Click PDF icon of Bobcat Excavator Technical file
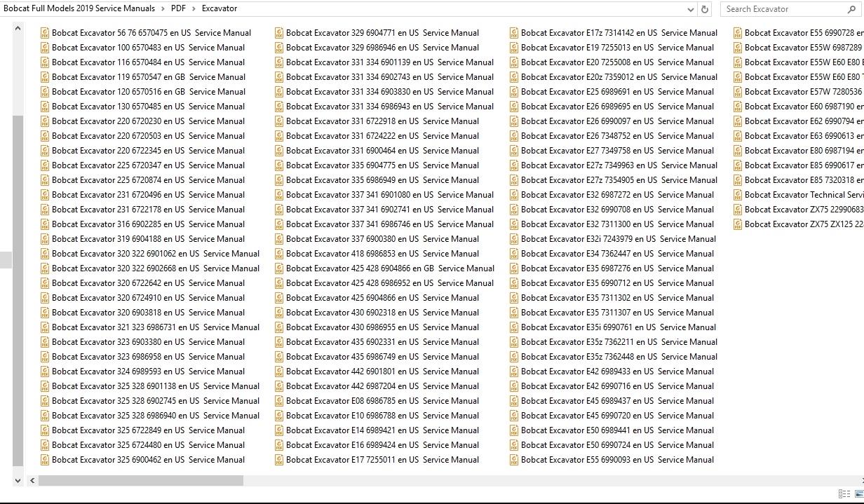This screenshot has width=864, height=504. tap(738, 195)
